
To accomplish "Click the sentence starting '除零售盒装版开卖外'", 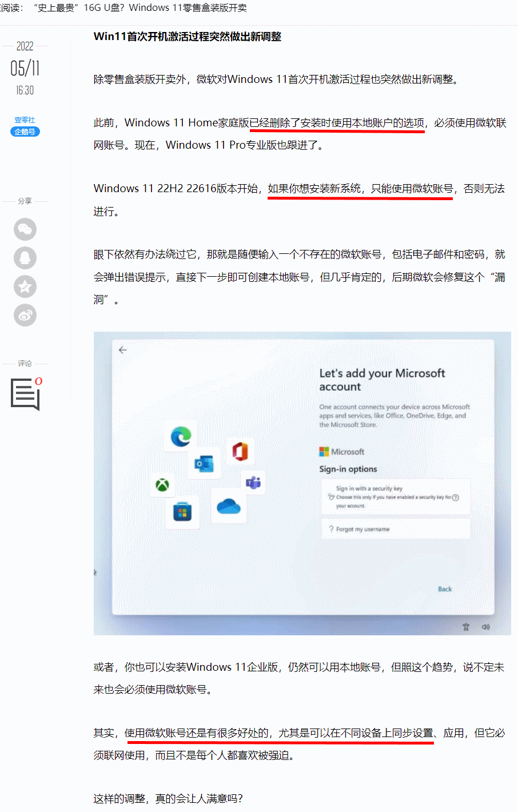I will pyautogui.click(x=278, y=79).
